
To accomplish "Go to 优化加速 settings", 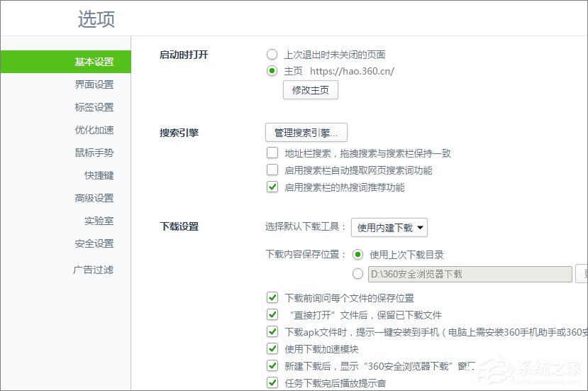I will [x=94, y=130].
